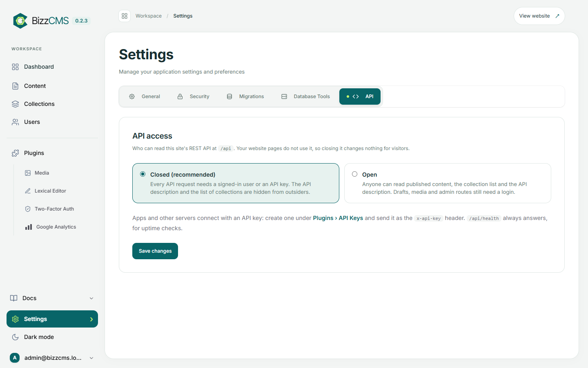Click the Media image icon
Image resolution: width=588 pixels, height=368 pixels.
(28, 173)
